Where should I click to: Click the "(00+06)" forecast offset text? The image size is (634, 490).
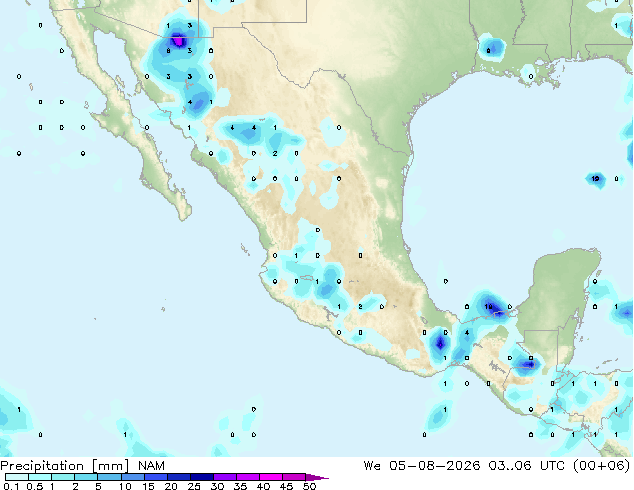pos(602,466)
